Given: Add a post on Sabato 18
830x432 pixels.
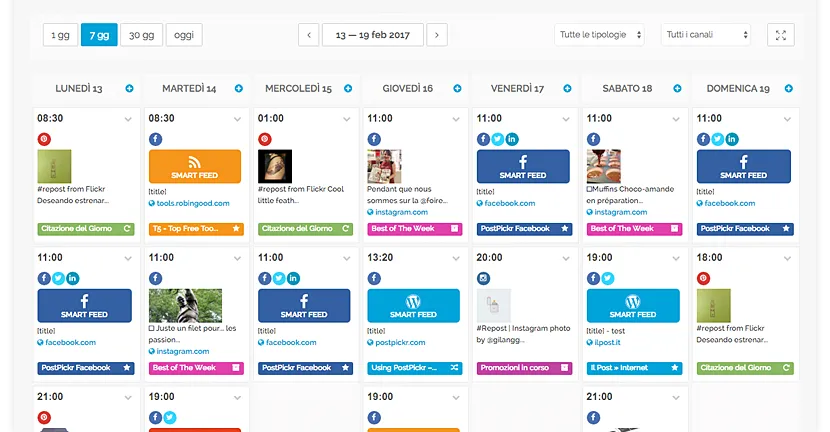Looking at the screenshot, I should (x=677, y=88).
